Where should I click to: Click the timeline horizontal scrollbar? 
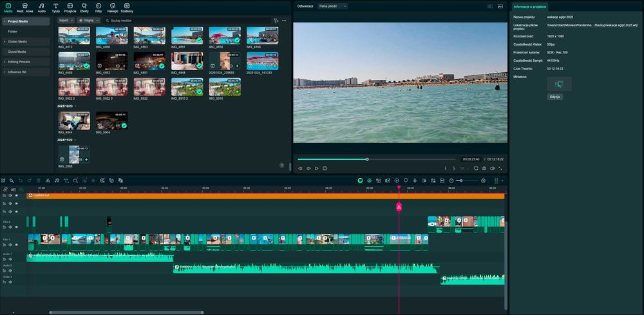(126, 312)
